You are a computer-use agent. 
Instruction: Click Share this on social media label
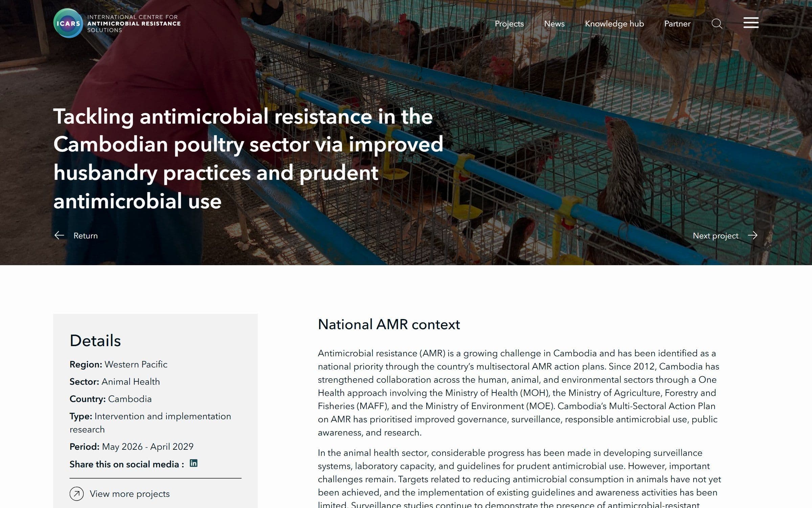[127, 464]
